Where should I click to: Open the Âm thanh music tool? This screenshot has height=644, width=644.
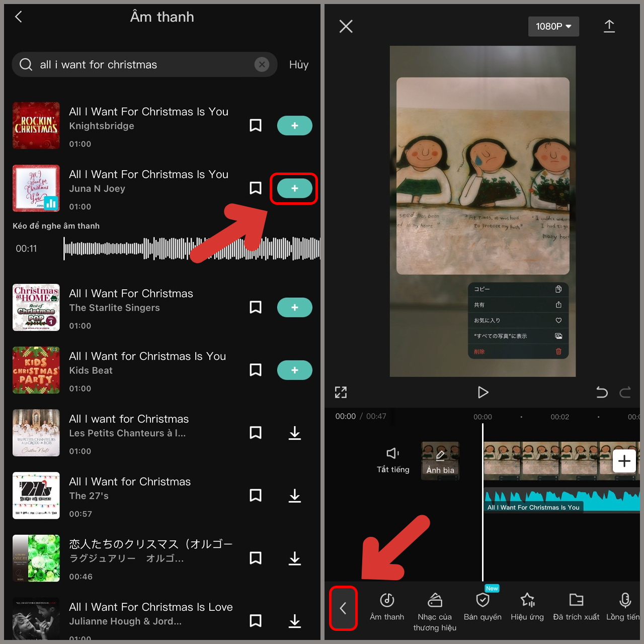tap(387, 606)
